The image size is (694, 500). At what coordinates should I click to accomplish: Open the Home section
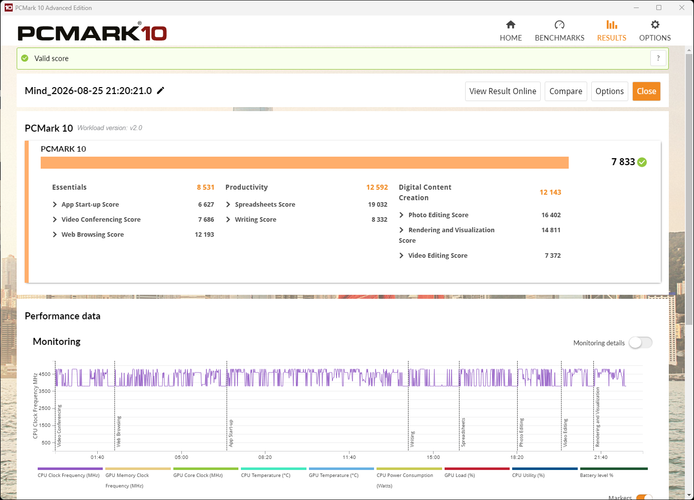pos(510,31)
